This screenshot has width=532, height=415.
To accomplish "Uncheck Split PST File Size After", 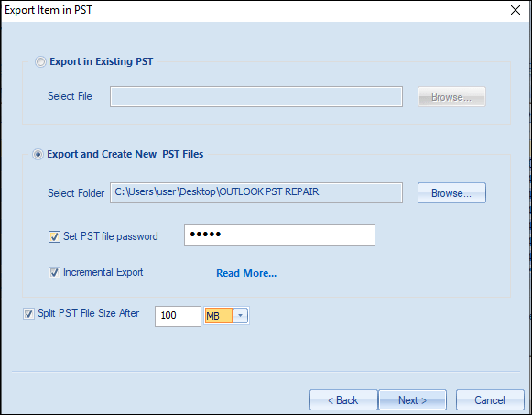I will pyautogui.click(x=28, y=313).
